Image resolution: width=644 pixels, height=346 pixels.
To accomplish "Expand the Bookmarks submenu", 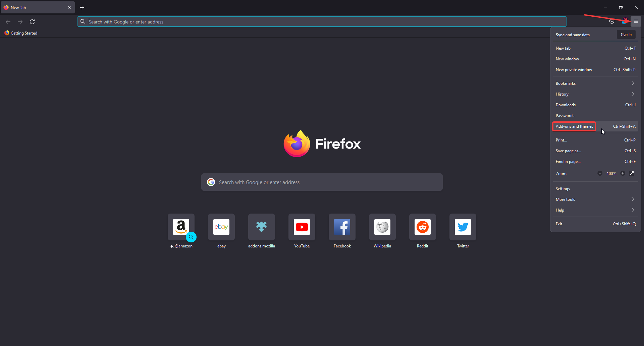I will 595,83.
